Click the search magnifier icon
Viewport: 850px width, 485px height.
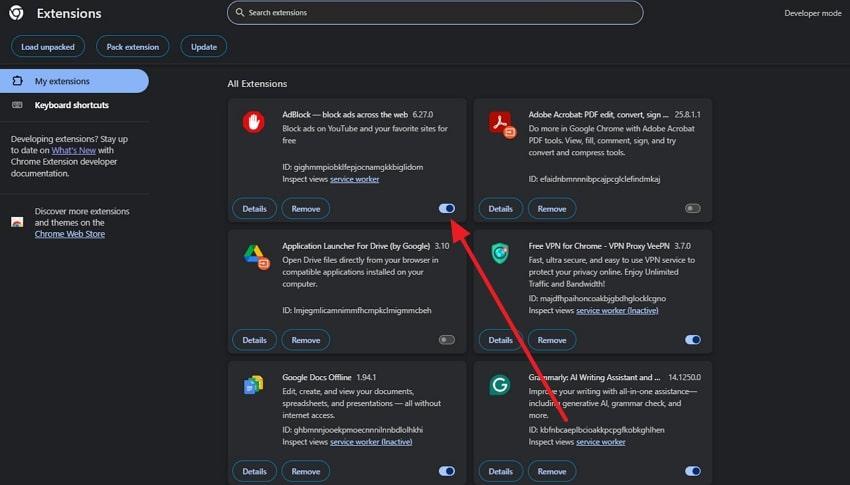240,12
